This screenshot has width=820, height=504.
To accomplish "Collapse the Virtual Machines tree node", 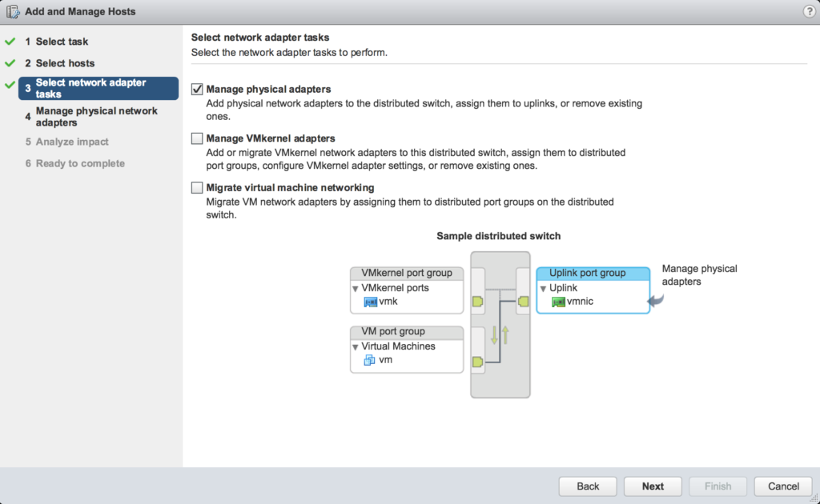I will tap(355, 347).
